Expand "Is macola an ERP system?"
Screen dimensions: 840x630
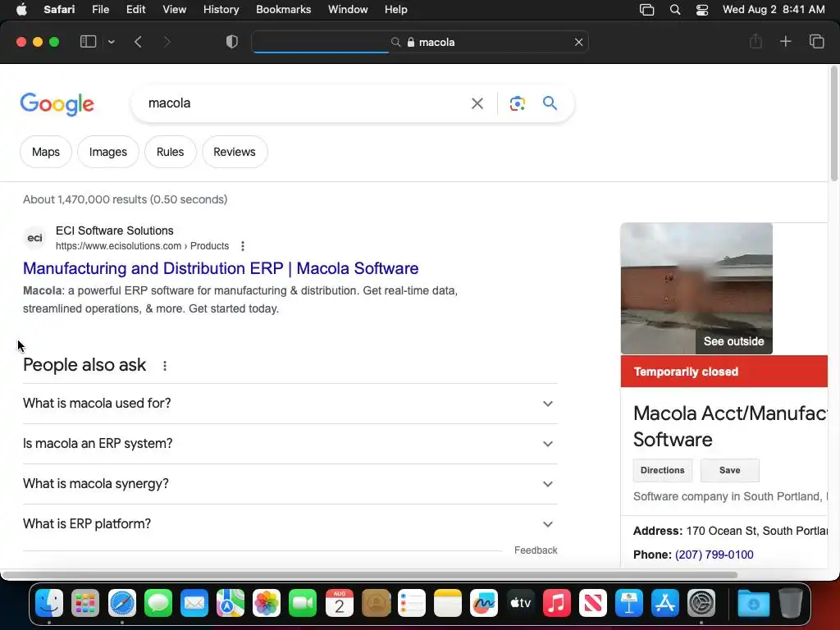(290, 444)
